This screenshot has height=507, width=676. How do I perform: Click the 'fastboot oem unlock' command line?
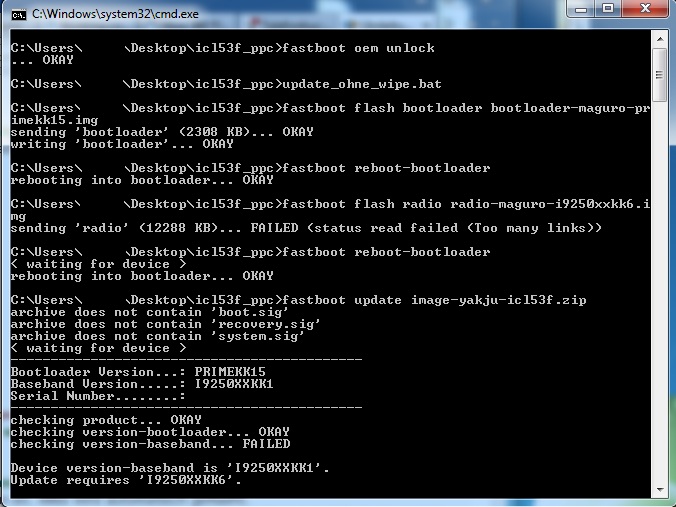pyautogui.click(x=222, y=48)
